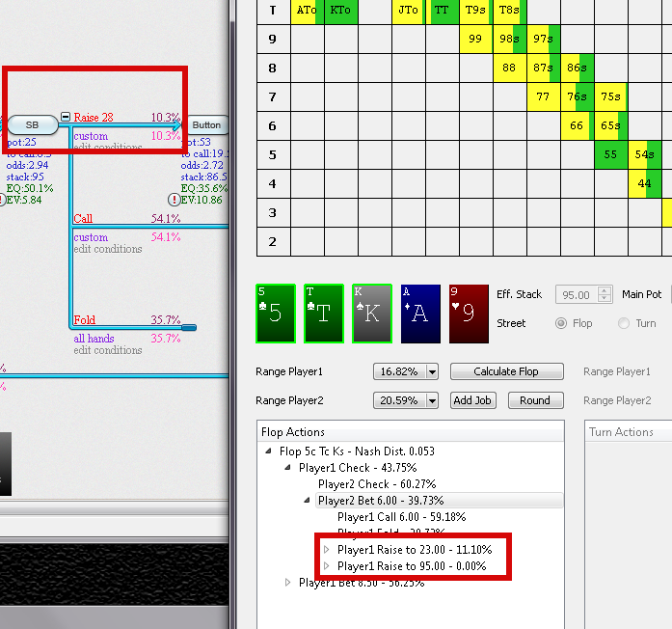Click the Raise 28 action label
Viewport: 672px width, 629px height.
(94, 118)
